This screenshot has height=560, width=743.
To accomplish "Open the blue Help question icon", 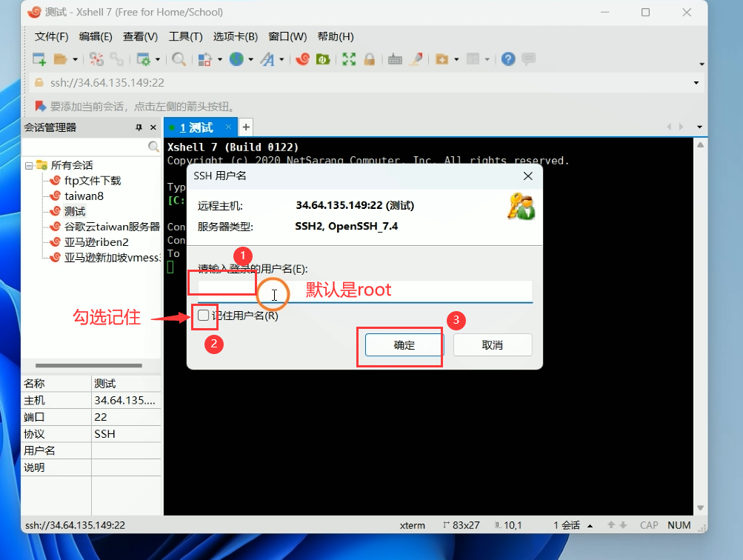I will [508, 59].
